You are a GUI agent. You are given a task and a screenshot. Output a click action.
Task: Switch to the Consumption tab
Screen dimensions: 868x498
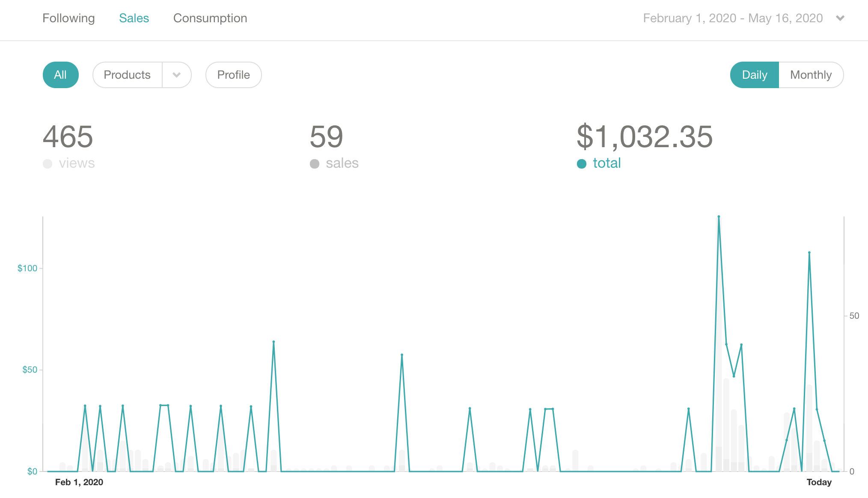click(x=210, y=18)
